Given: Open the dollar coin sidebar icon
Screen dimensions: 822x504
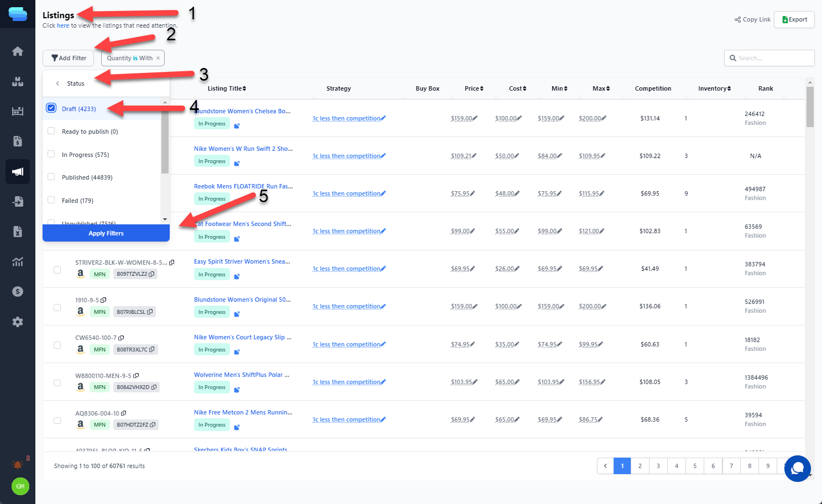Looking at the screenshot, I should click(x=18, y=291).
